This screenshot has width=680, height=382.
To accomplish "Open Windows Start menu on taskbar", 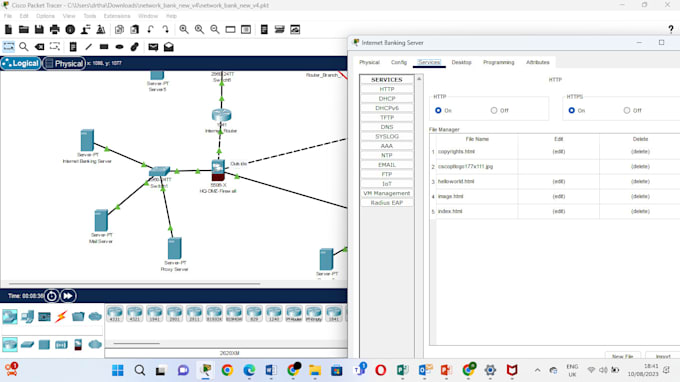I will click(x=118, y=370).
